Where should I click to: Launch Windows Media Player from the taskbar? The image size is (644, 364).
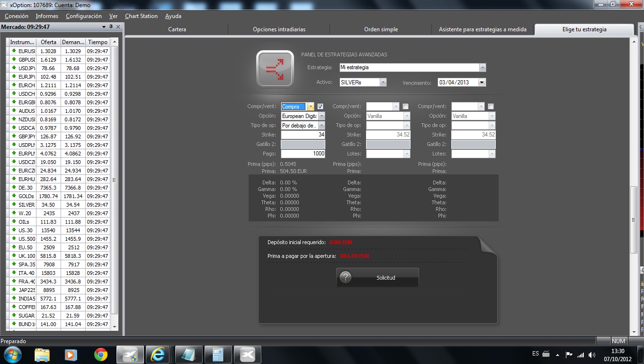[71, 355]
